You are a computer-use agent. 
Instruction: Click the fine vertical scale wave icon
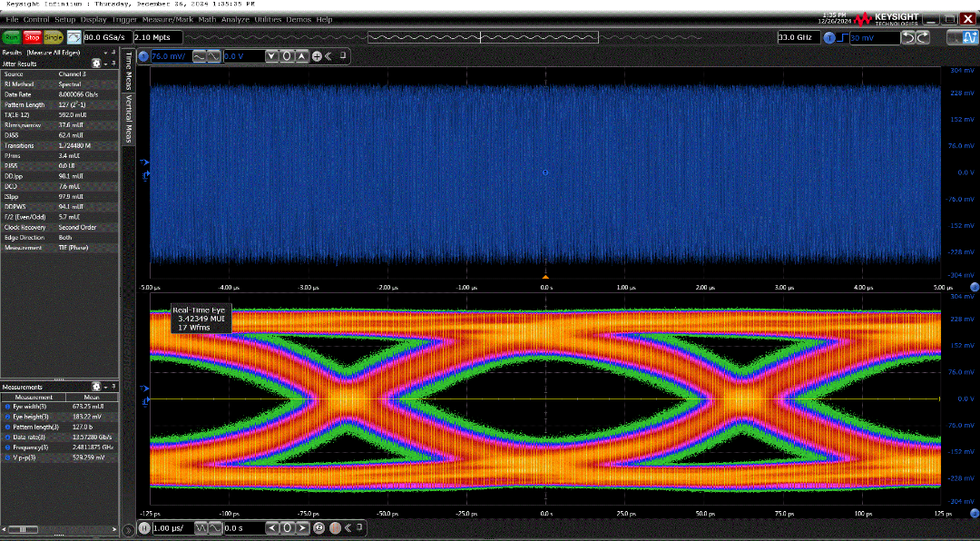pos(214,56)
